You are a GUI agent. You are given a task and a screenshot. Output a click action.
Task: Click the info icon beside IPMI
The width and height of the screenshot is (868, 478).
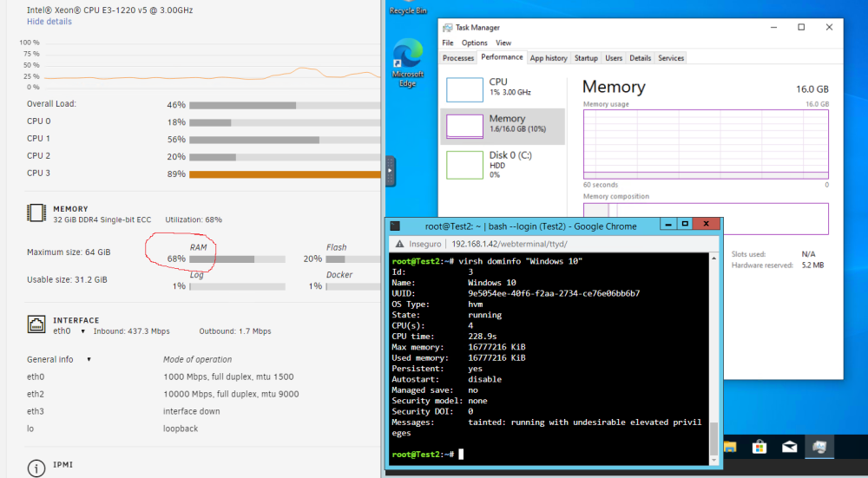[36, 468]
